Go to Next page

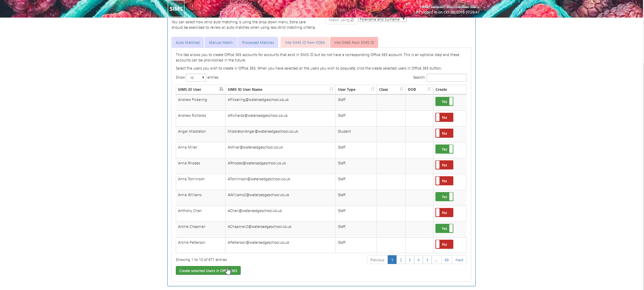(x=459, y=260)
